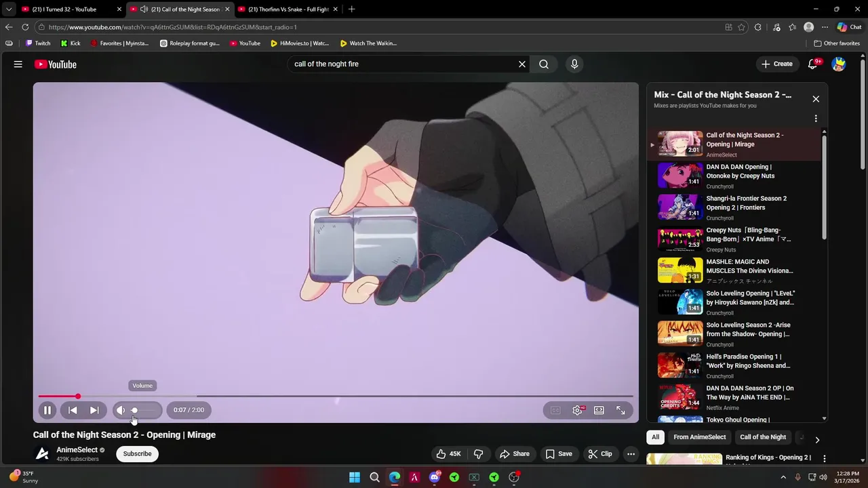The image size is (868, 488).
Task: Open Solo Leveling Season 2 Arise thumbnail
Action: (x=680, y=333)
